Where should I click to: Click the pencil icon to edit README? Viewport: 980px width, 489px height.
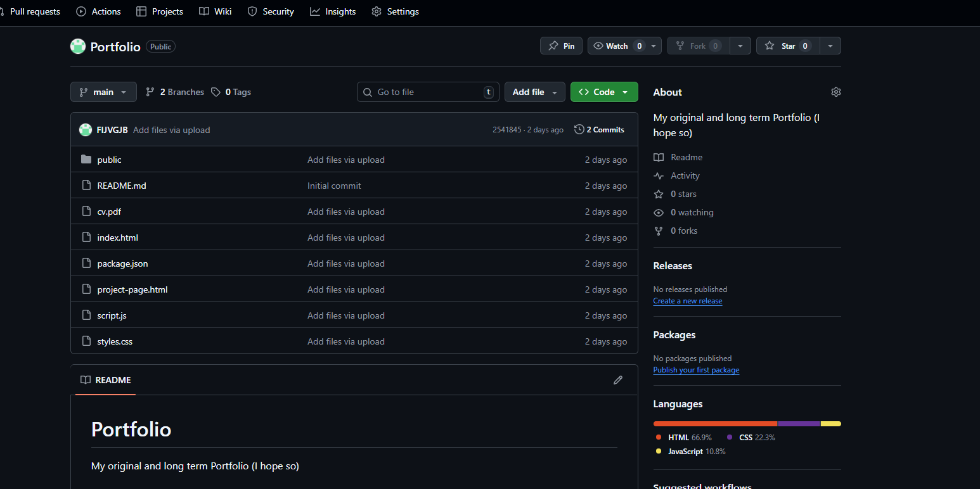pyautogui.click(x=618, y=380)
